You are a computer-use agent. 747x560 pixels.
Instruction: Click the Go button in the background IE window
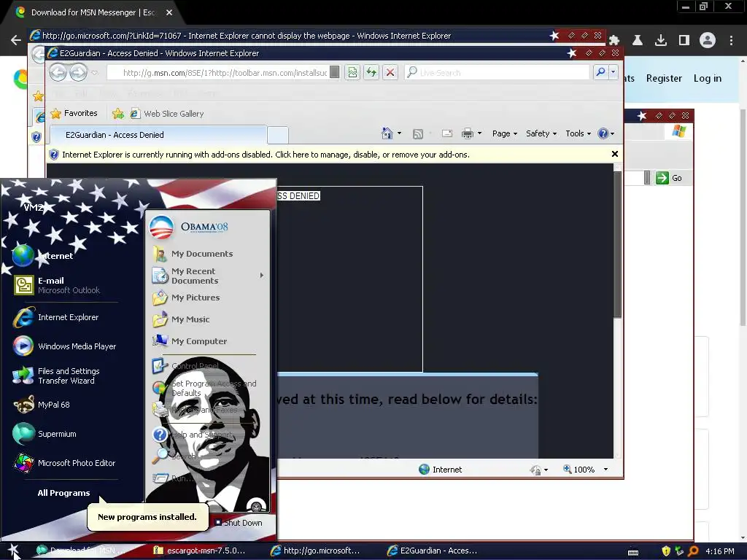pyautogui.click(x=669, y=178)
